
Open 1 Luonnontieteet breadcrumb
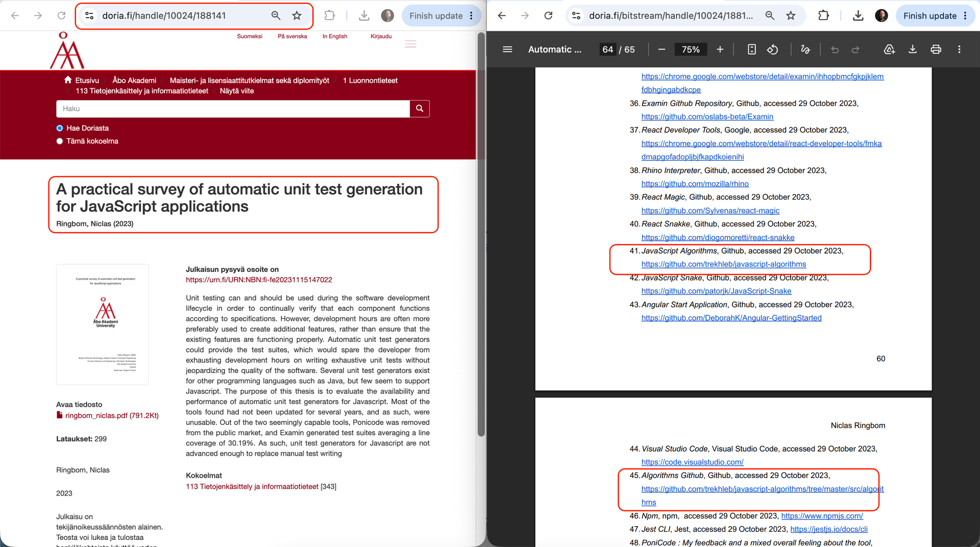coord(370,80)
